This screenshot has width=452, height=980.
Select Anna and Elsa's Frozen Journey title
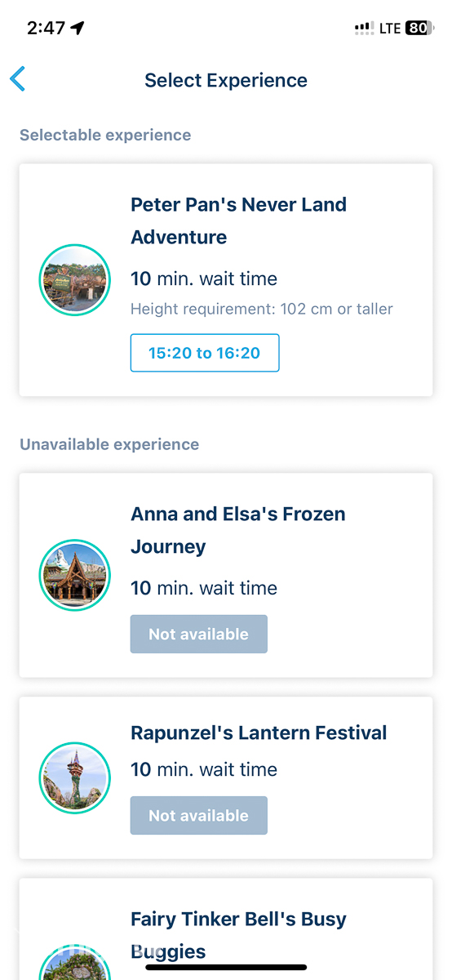pos(238,530)
